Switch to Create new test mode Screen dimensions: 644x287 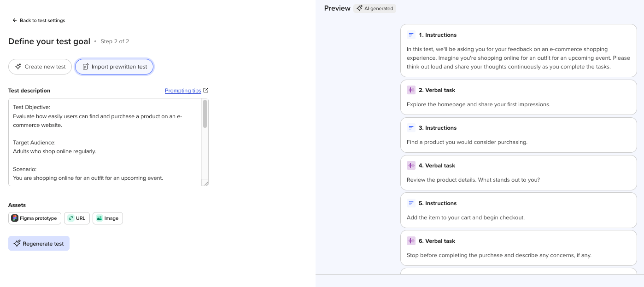40,67
